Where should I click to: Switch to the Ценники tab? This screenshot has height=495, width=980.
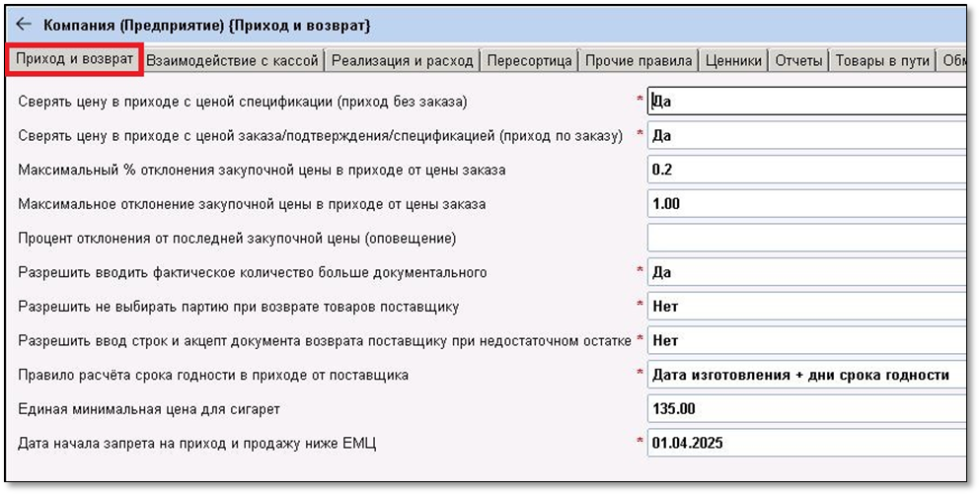click(x=734, y=61)
